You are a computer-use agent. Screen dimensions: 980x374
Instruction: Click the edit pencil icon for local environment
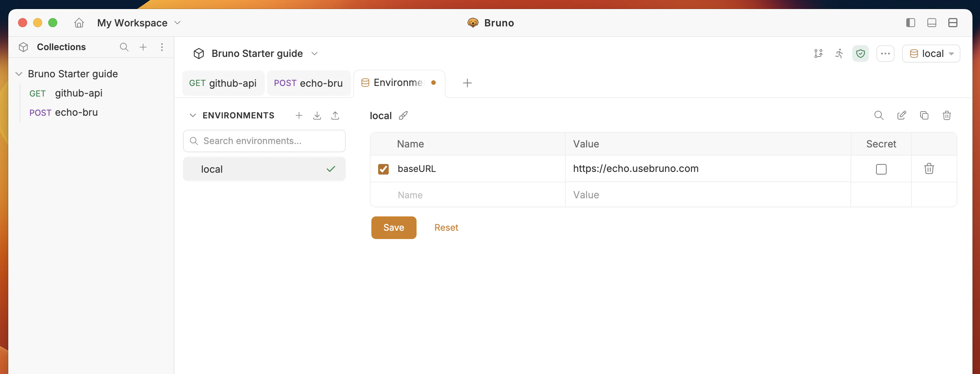coord(902,115)
